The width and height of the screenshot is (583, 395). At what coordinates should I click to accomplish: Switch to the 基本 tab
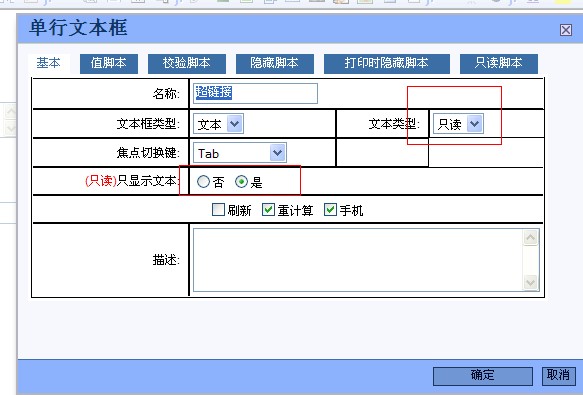tap(49, 63)
